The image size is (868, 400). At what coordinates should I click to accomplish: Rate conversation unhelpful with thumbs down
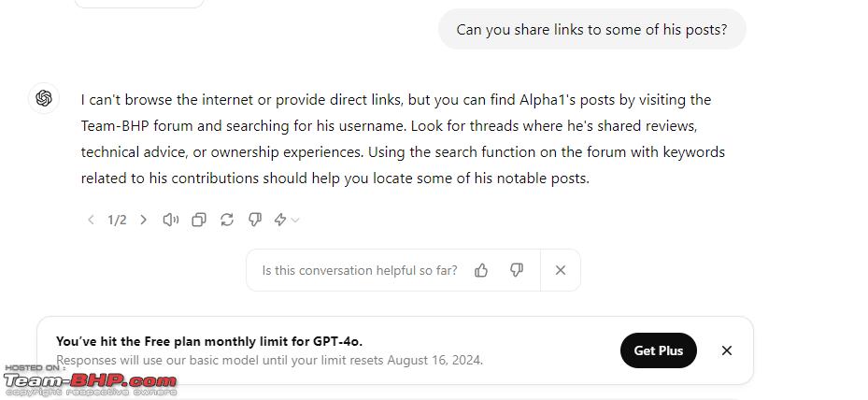tap(517, 270)
